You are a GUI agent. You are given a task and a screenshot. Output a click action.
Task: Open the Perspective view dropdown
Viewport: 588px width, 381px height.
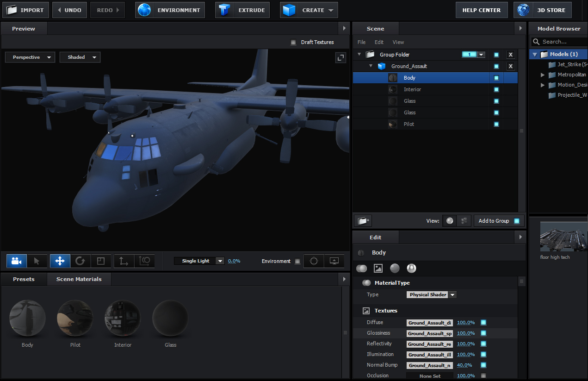click(x=30, y=57)
